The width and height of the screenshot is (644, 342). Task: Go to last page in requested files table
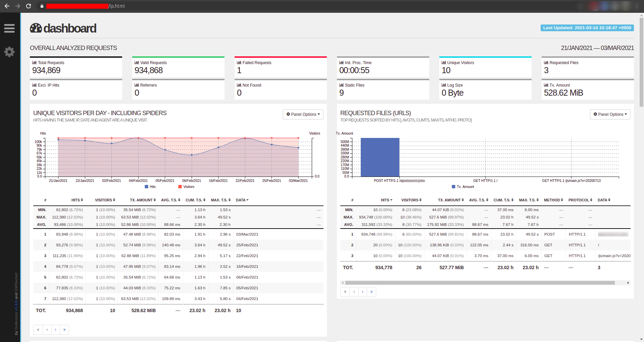[371, 292]
